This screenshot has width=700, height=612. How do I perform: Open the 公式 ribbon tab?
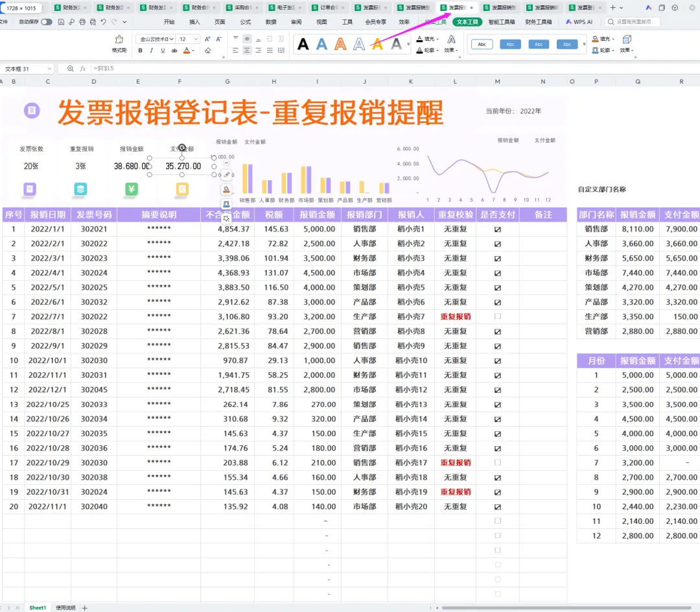[245, 21]
